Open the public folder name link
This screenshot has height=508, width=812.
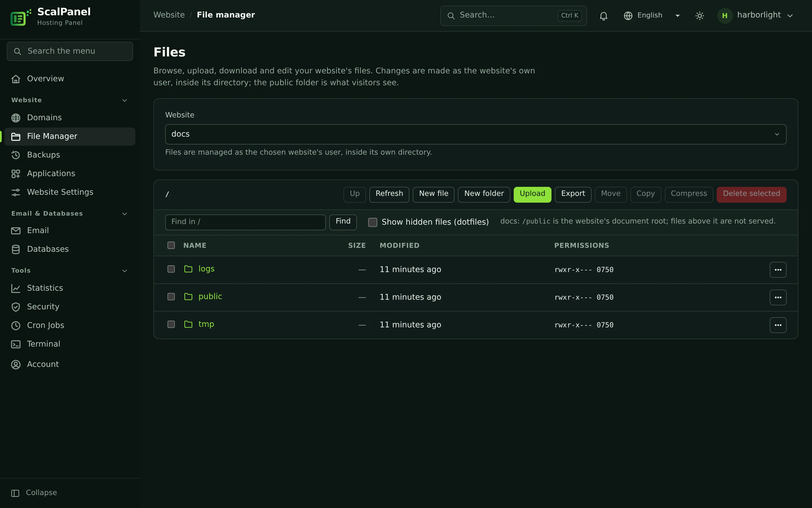coord(210,297)
